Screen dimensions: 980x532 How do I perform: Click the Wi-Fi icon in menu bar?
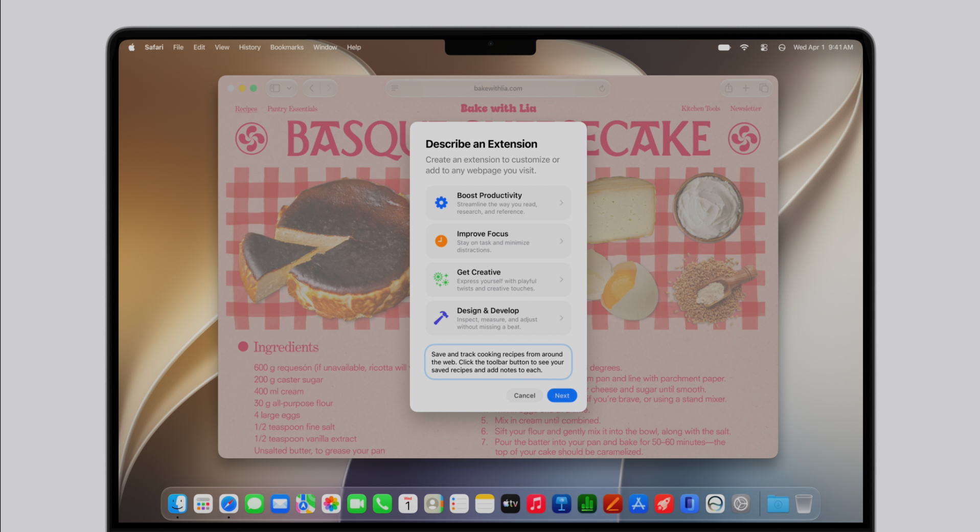pos(744,47)
